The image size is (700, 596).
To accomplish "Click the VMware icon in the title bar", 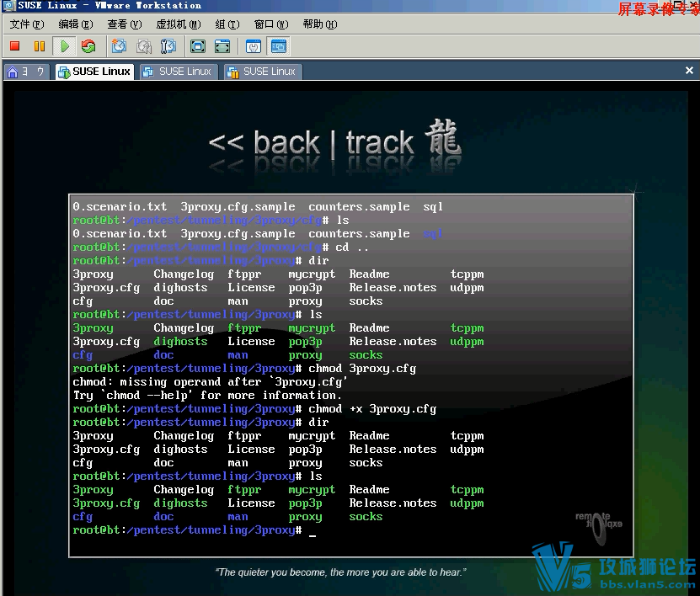I will click(8, 6).
